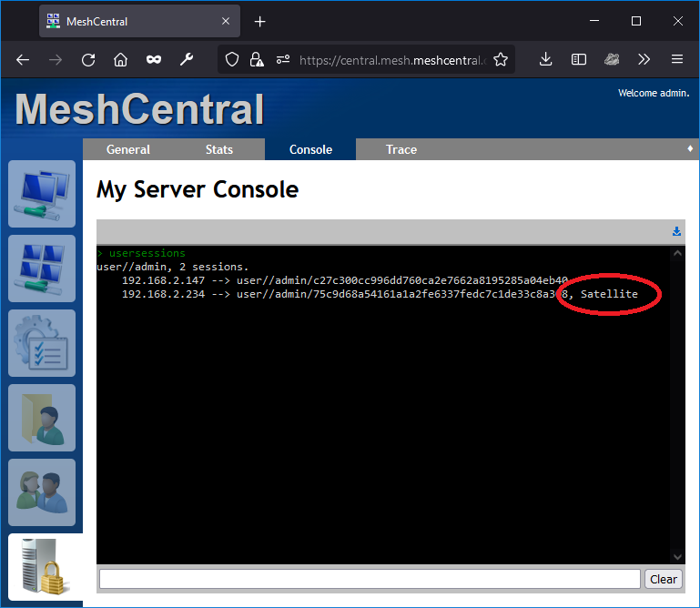Expand more tools chevron in browser toolbar
The width and height of the screenshot is (700, 608).
click(x=644, y=60)
